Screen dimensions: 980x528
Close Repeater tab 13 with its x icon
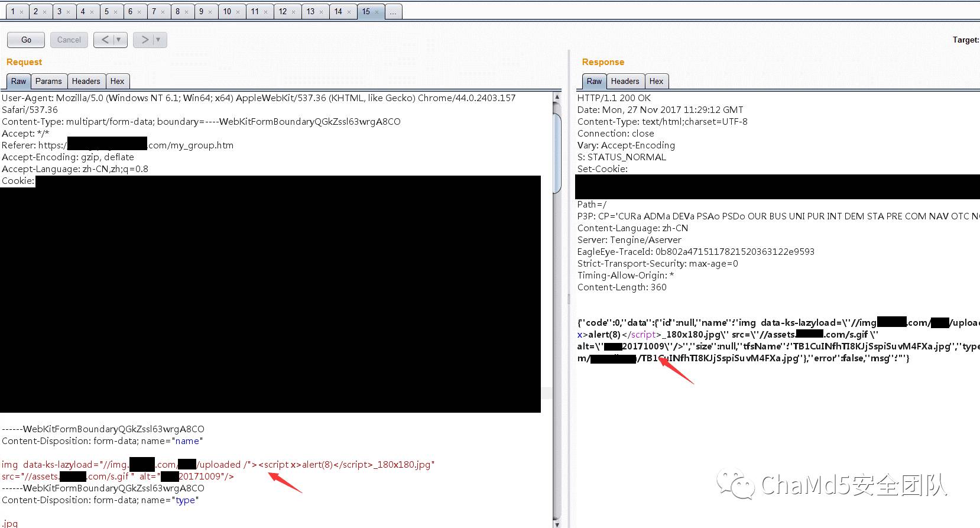pos(321,12)
